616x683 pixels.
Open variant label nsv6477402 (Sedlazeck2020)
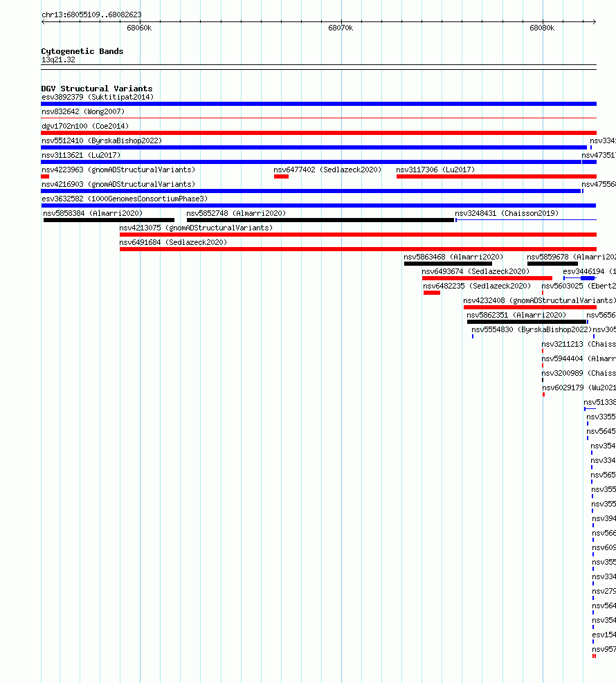327,170
